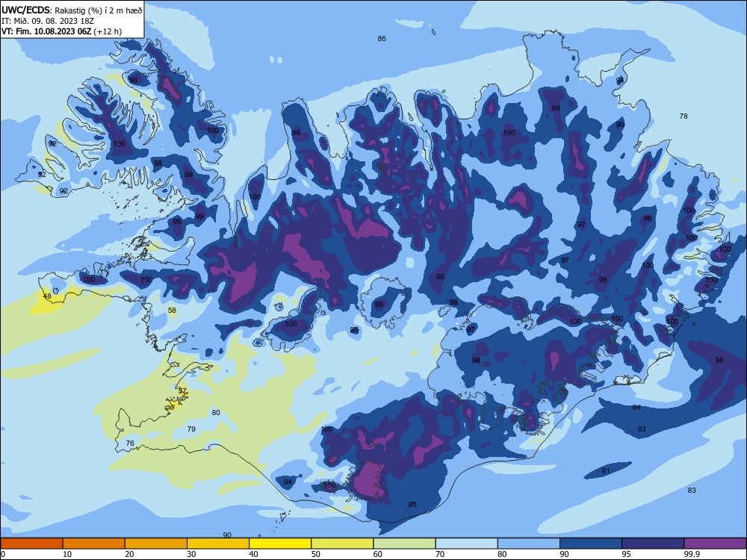
Task: Select the 10–20 orange legend swatch
Action: pyautogui.click(x=94, y=544)
